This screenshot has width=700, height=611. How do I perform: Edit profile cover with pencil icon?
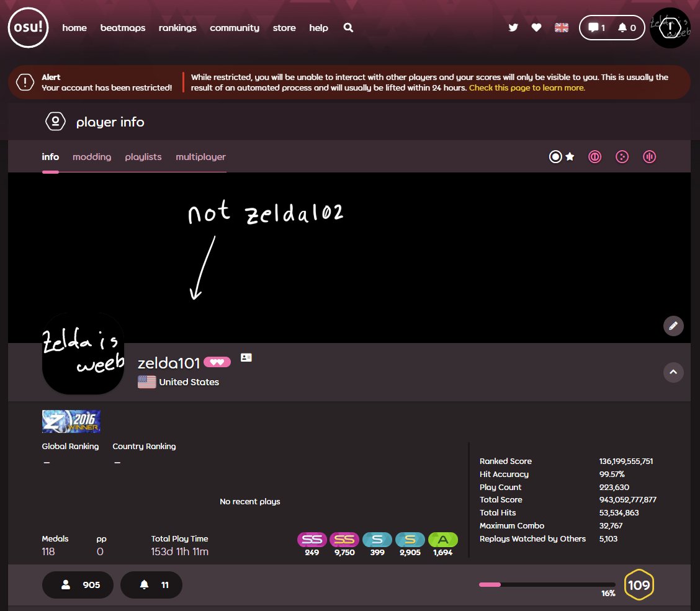(673, 326)
